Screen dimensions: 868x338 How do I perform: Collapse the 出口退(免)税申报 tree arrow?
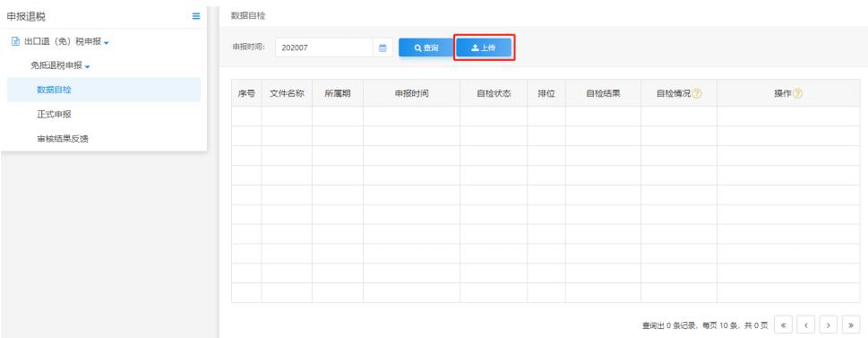coord(107,43)
